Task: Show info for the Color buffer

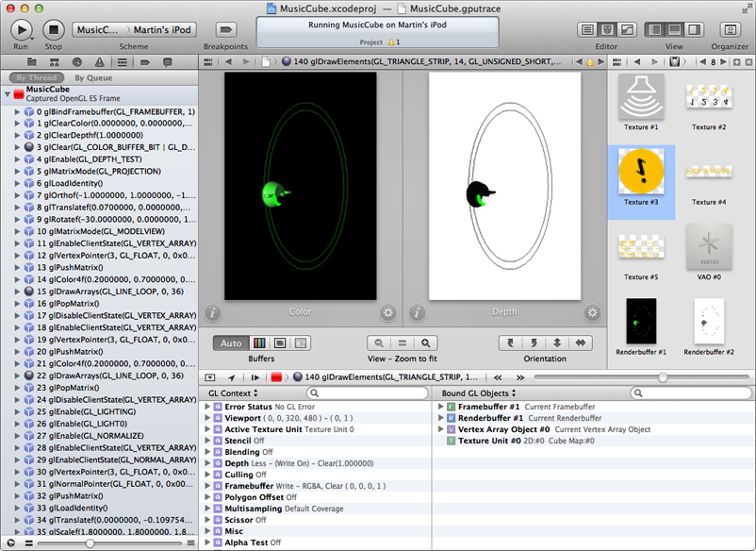Action: coord(213,313)
